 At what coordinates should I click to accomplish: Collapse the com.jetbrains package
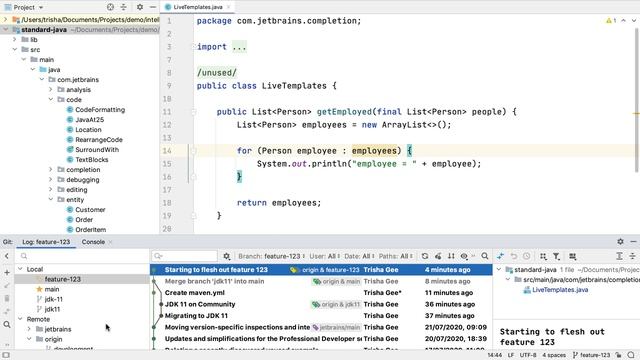42,79
